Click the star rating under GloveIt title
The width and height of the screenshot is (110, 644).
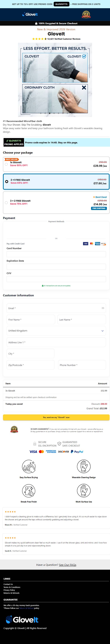(39, 39)
